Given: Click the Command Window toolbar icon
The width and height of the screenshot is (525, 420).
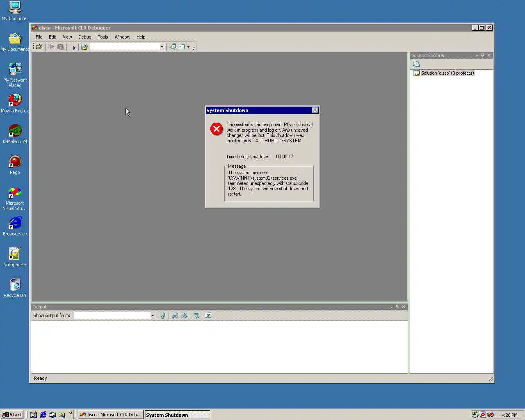Looking at the screenshot, I should (x=182, y=47).
